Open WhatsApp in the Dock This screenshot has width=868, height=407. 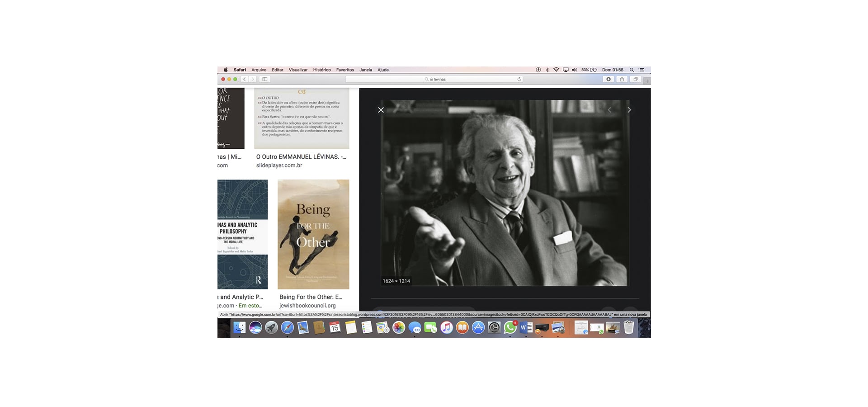click(x=510, y=327)
